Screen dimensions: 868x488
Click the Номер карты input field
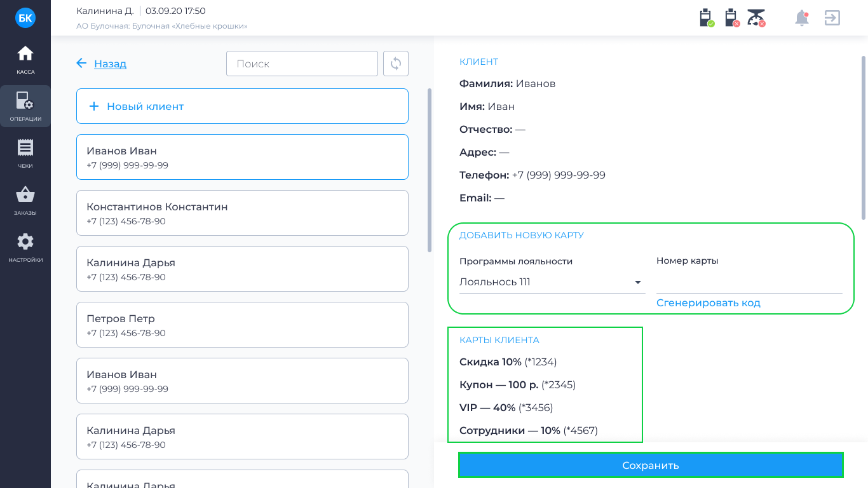coord(749,282)
